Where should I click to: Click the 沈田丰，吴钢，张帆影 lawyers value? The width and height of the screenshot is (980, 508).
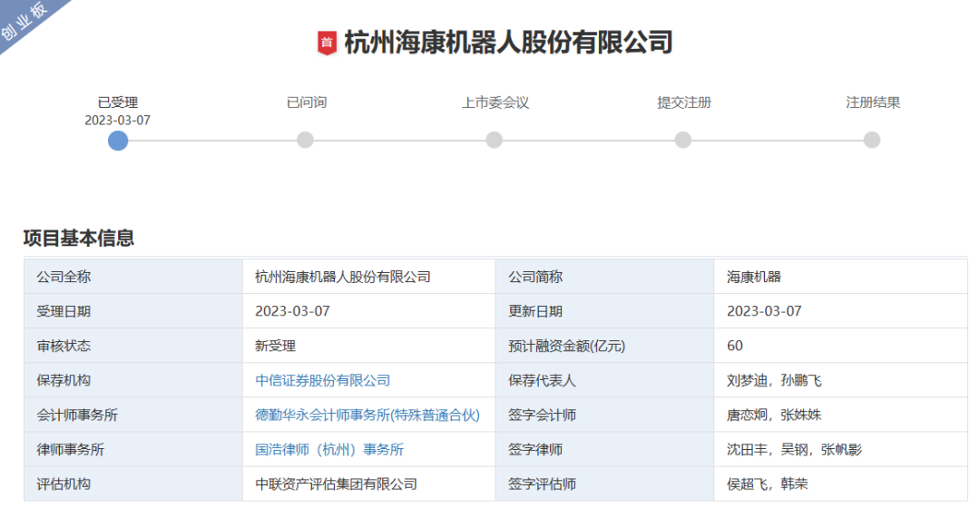click(x=794, y=449)
